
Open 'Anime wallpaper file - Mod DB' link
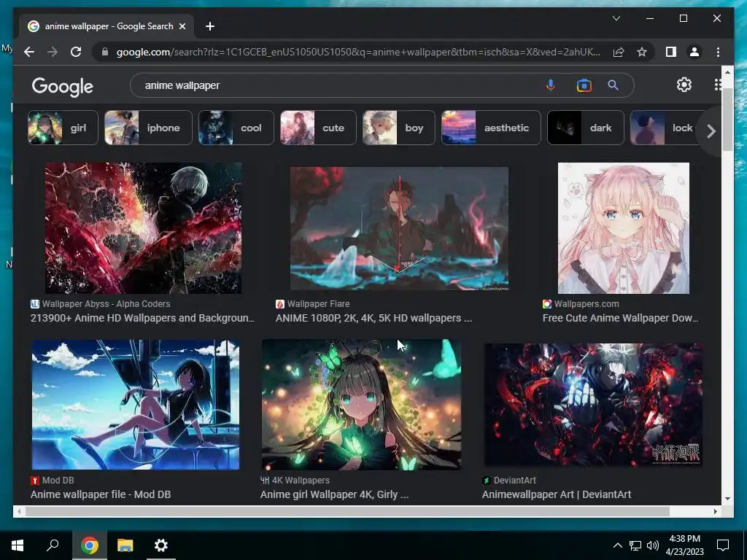point(101,494)
